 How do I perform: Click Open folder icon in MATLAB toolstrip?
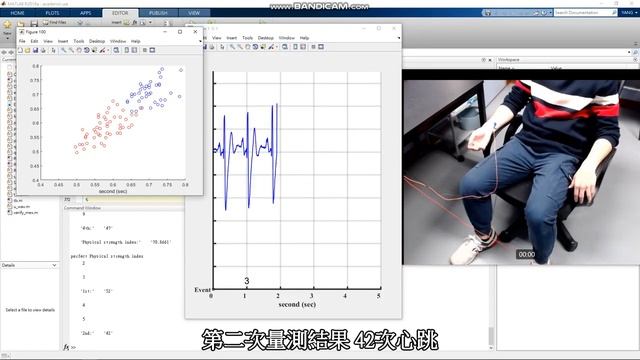click(x=21, y=24)
